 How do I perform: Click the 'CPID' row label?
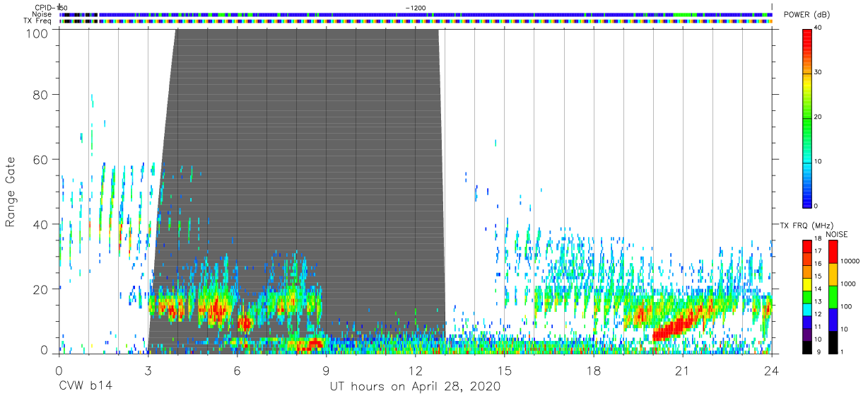coord(44,7)
